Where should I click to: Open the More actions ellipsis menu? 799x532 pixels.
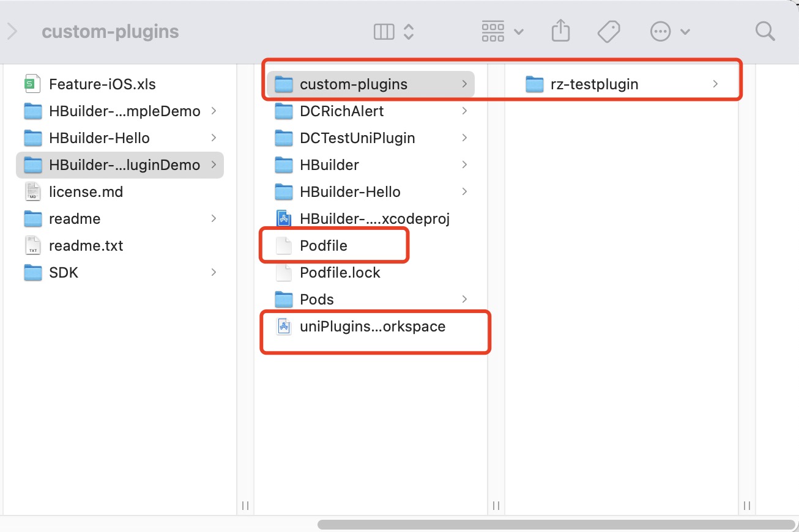point(670,31)
